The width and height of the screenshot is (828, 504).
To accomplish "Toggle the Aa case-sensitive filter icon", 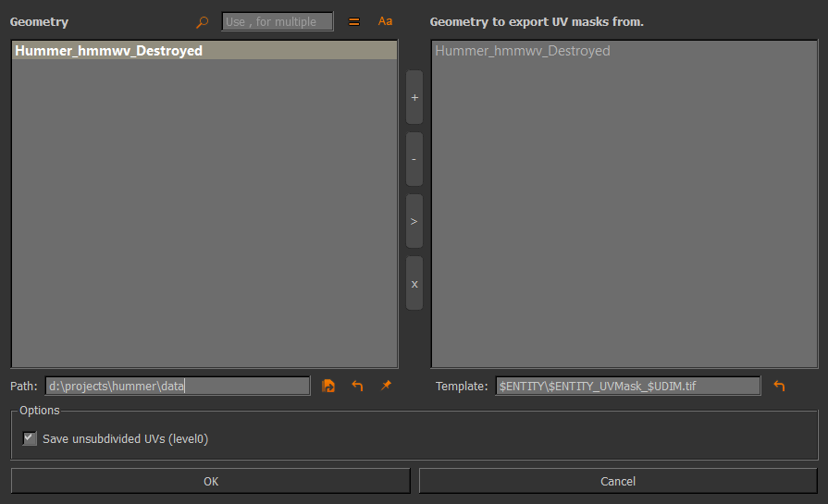I will pos(385,21).
